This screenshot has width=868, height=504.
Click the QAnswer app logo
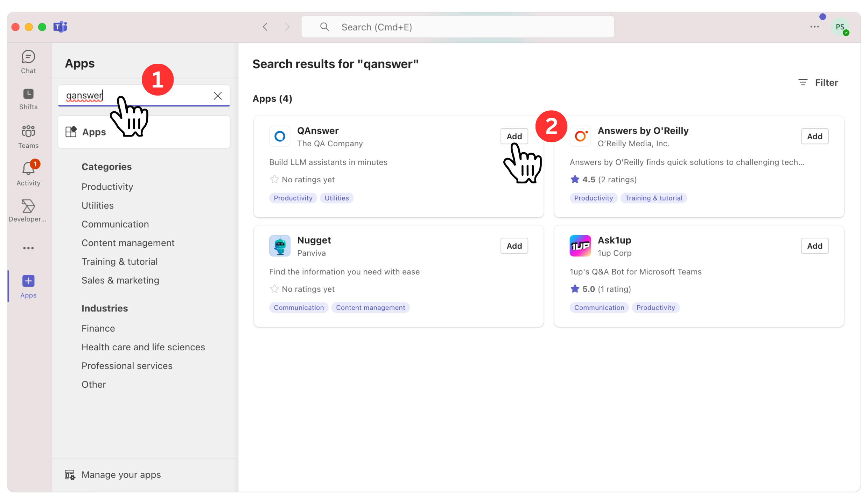coord(280,136)
